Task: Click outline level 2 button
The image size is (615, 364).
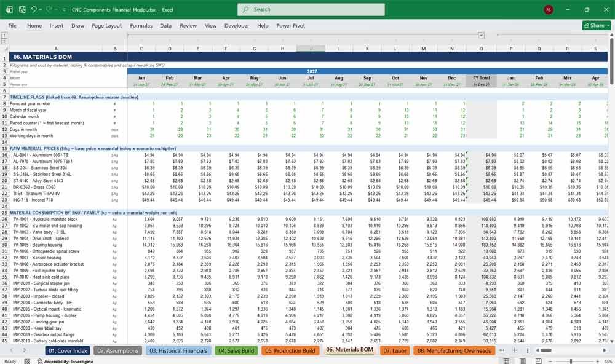Action: pos(4,41)
